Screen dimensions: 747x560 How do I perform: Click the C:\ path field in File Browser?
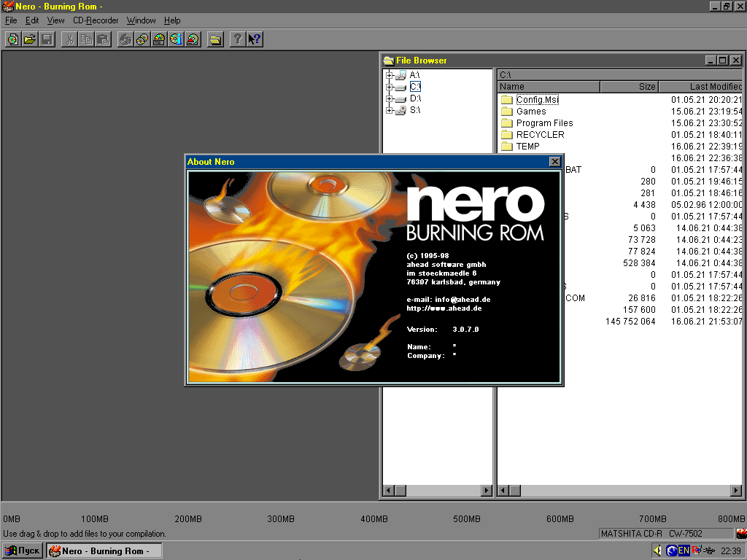[619, 75]
